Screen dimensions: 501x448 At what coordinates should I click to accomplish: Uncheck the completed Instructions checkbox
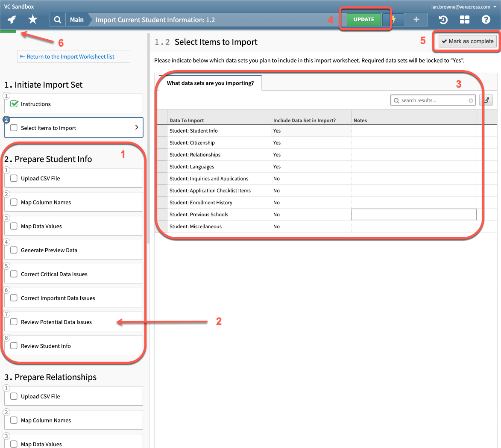tap(15, 103)
